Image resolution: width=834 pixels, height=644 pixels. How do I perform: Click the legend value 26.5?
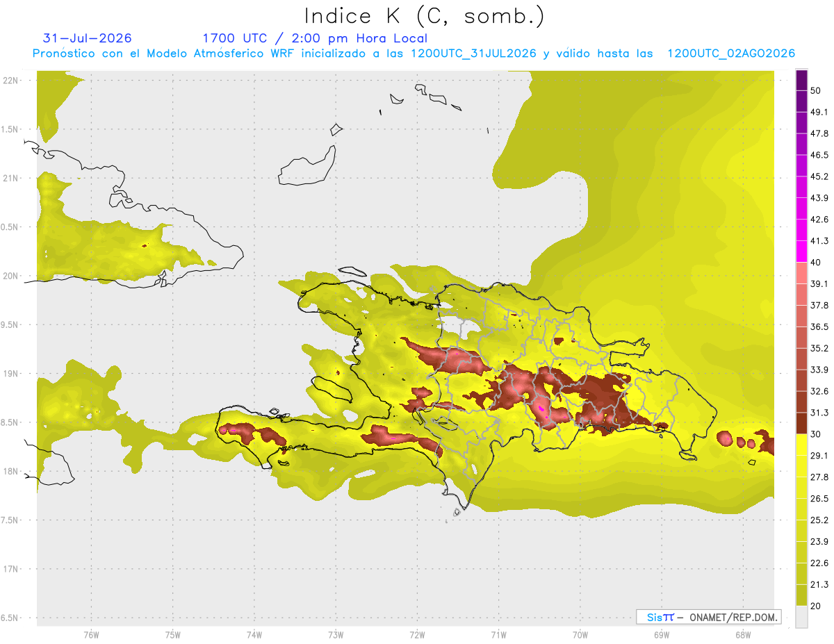819,498
